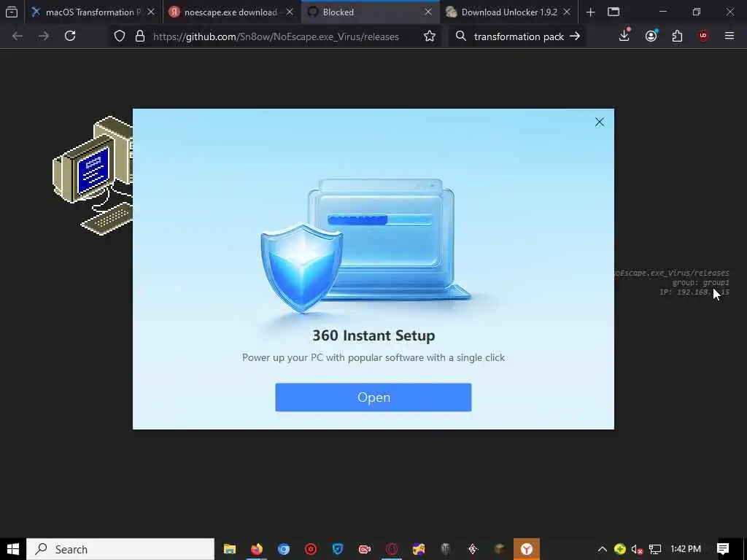This screenshot has width=747, height=560.
Task: Open the notification center icon
Action: pyautogui.click(x=723, y=549)
